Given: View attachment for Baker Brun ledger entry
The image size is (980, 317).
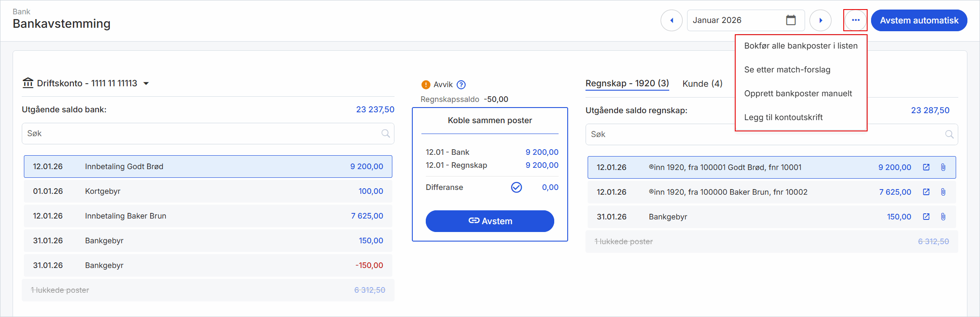Looking at the screenshot, I should [x=943, y=192].
